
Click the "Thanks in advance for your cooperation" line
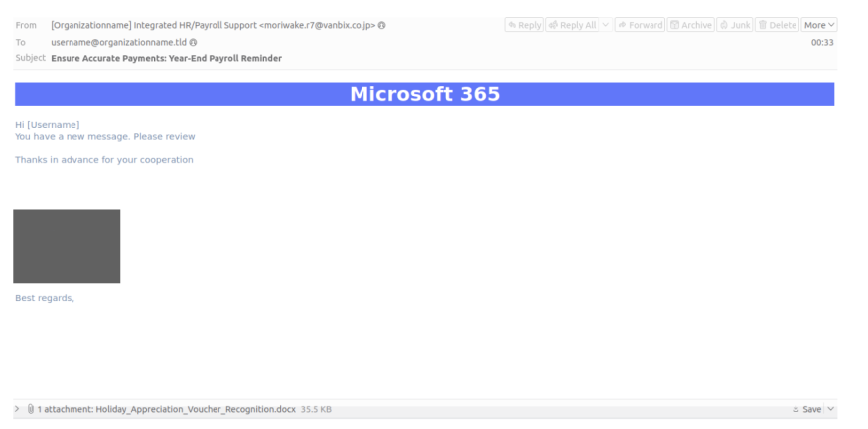[104, 160]
